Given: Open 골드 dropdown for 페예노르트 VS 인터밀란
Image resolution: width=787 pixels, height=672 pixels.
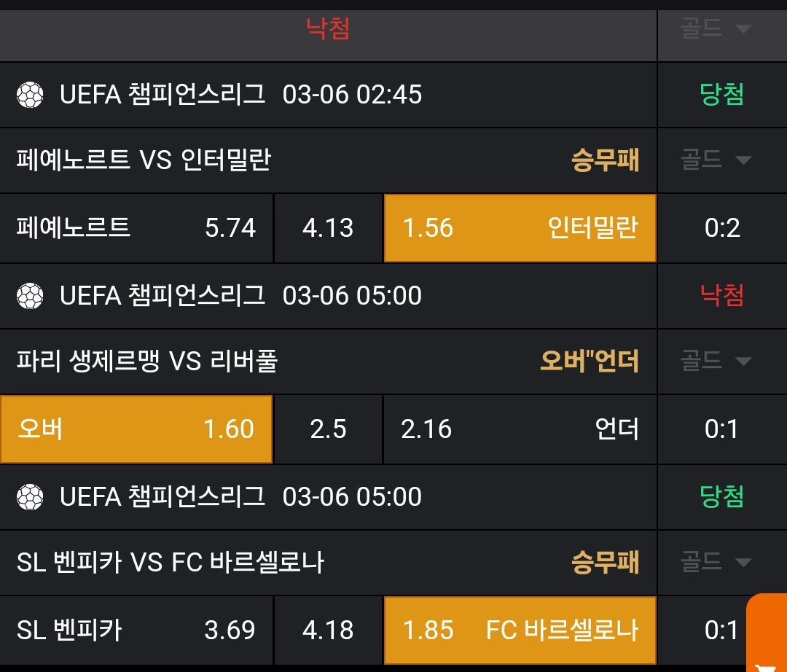Looking at the screenshot, I should click(716, 160).
